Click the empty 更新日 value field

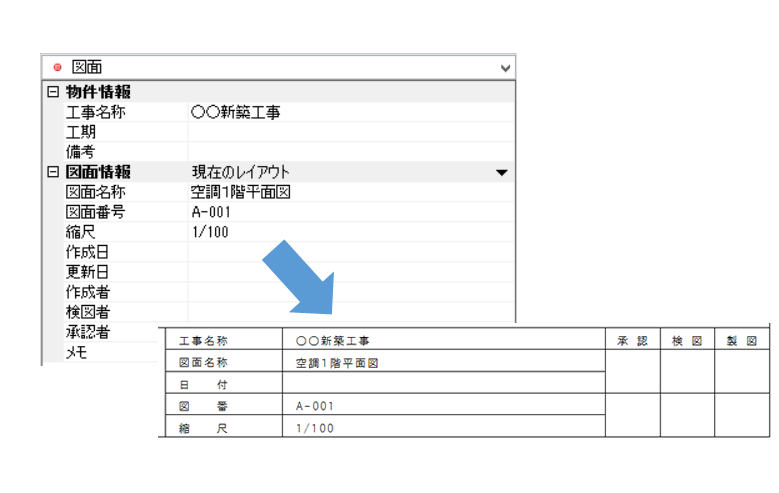(351, 272)
